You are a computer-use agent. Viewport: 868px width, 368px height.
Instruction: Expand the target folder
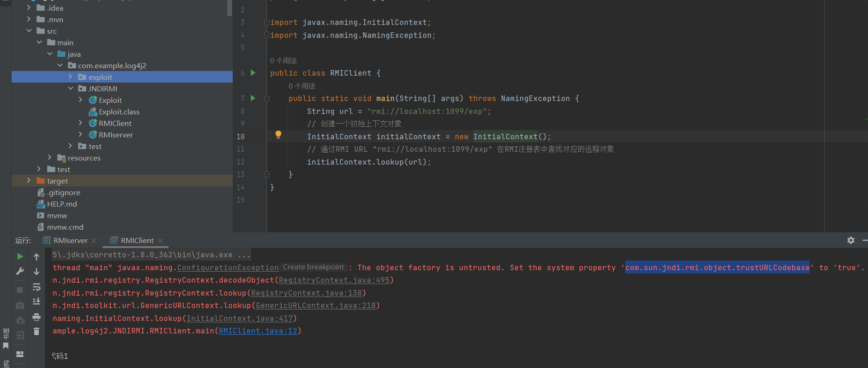(29, 181)
